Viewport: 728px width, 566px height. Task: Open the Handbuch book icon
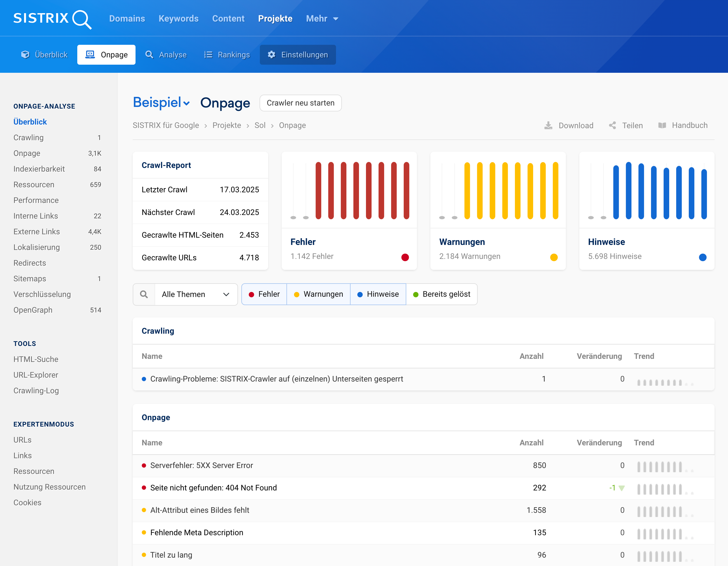[662, 125]
